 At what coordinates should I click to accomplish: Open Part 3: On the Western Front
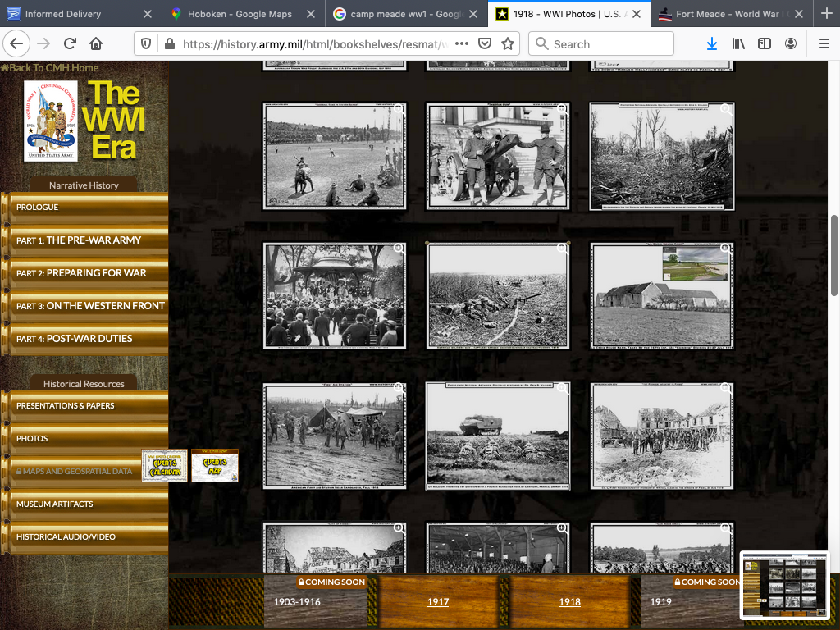(x=90, y=306)
